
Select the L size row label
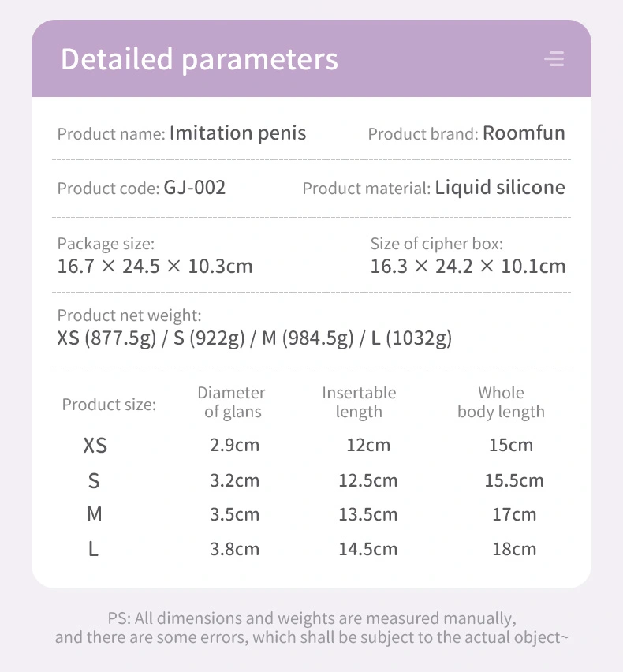(93, 549)
